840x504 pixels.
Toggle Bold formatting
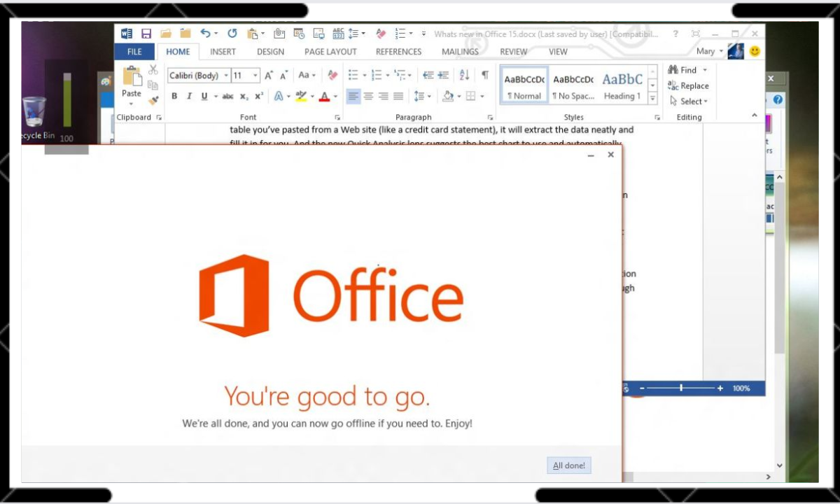coord(174,97)
